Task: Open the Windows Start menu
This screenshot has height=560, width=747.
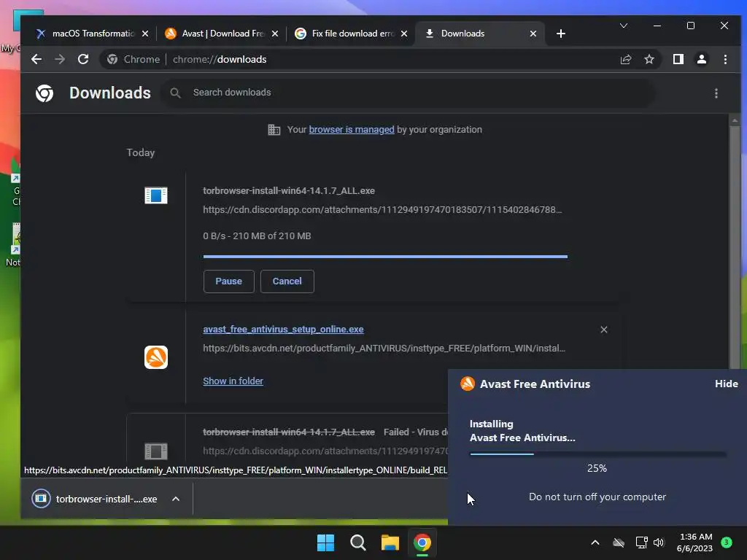Action: click(326, 542)
